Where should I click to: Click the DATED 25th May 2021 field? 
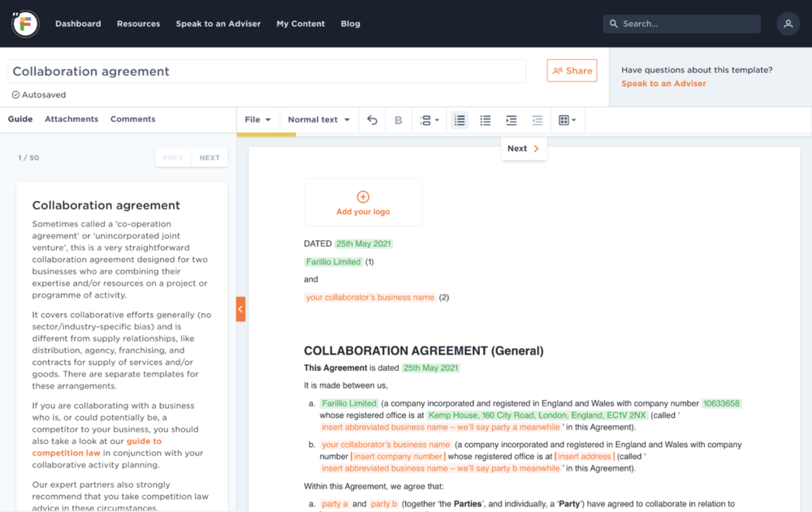[364, 244]
